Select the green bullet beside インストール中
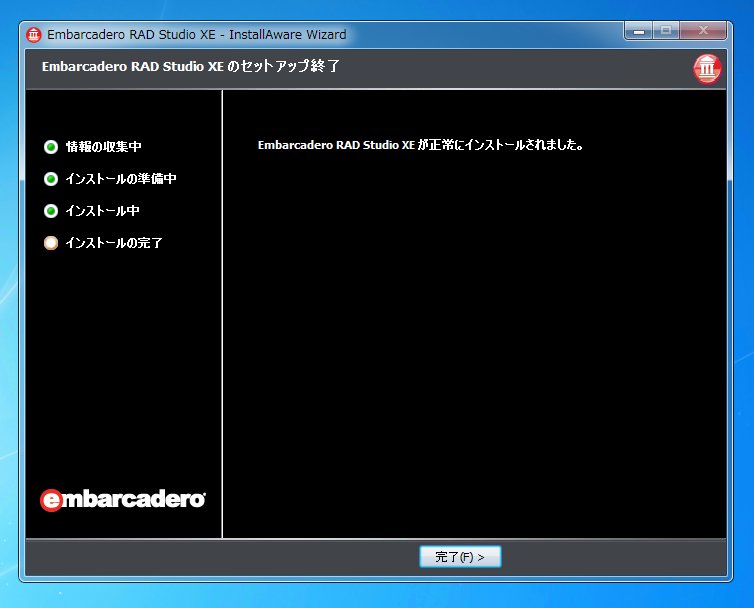The image size is (754, 608). pos(51,211)
